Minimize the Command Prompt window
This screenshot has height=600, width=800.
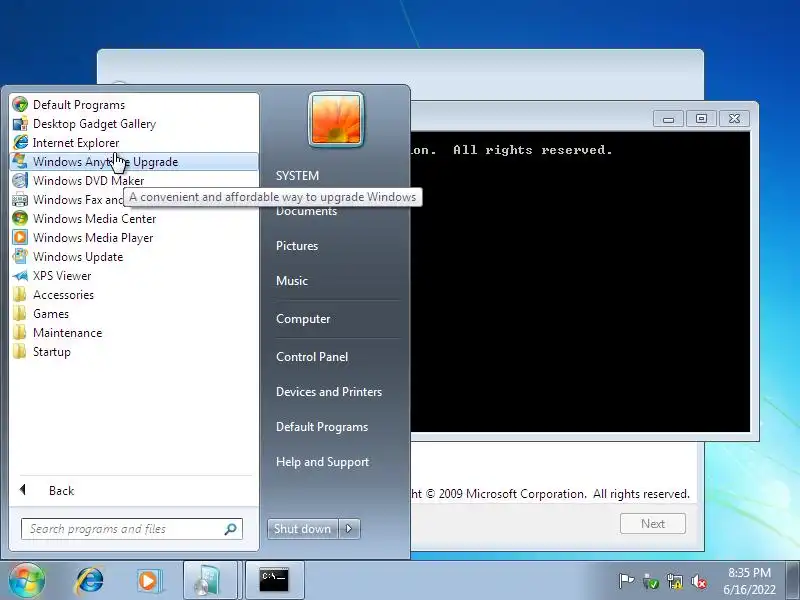point(668,119)
